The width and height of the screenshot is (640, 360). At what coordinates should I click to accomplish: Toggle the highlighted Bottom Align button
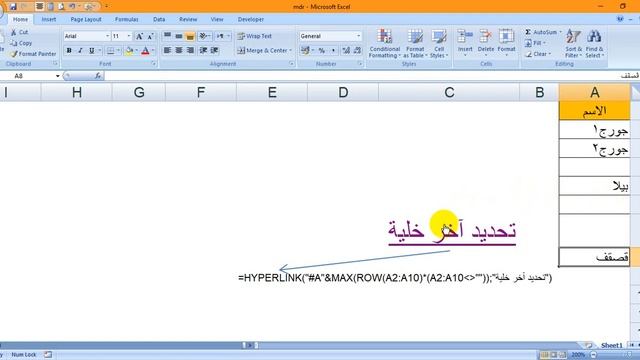[x=190, y=36]
